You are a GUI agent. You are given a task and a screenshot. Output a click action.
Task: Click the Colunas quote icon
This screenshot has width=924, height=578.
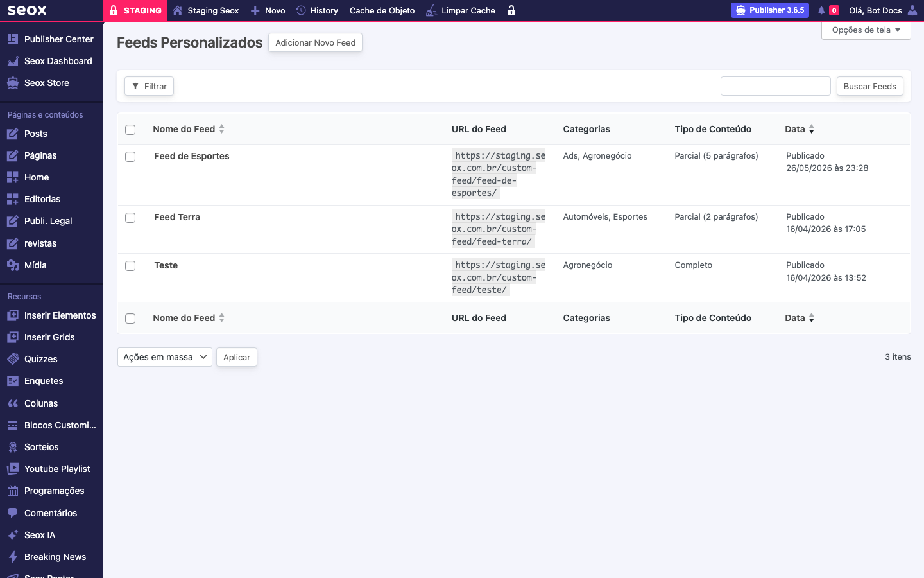click(13, 403)
